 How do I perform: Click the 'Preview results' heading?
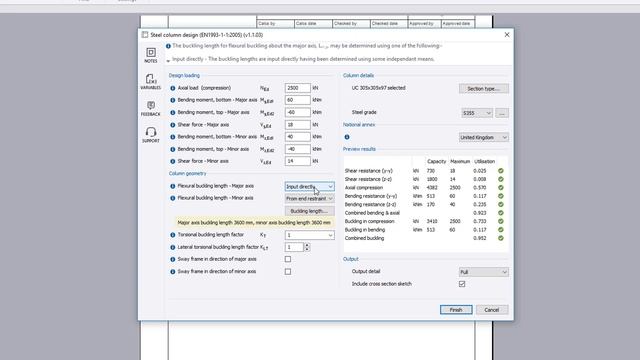pyautogui.click(x=359, y=149)
